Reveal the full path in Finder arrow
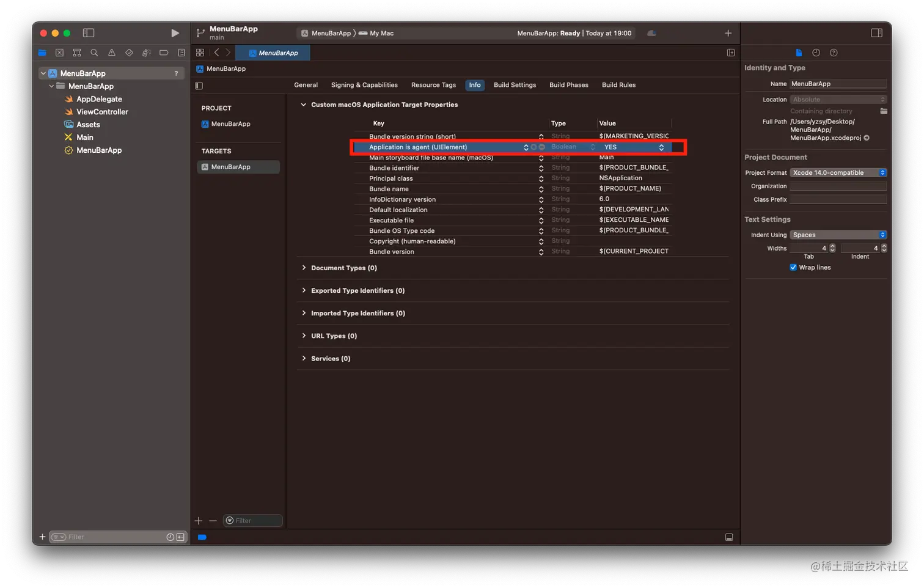This screenshot has height=588, width=924. coord(867,138)
